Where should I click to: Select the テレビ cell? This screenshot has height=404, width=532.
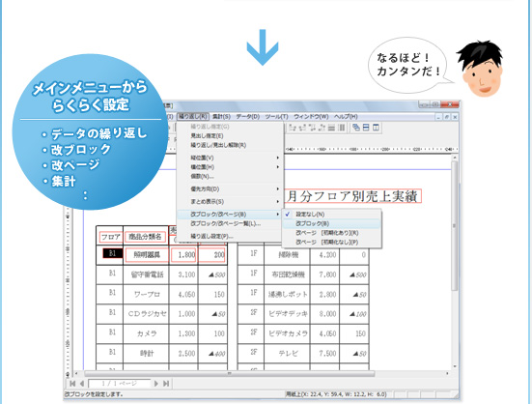[288, 354]
